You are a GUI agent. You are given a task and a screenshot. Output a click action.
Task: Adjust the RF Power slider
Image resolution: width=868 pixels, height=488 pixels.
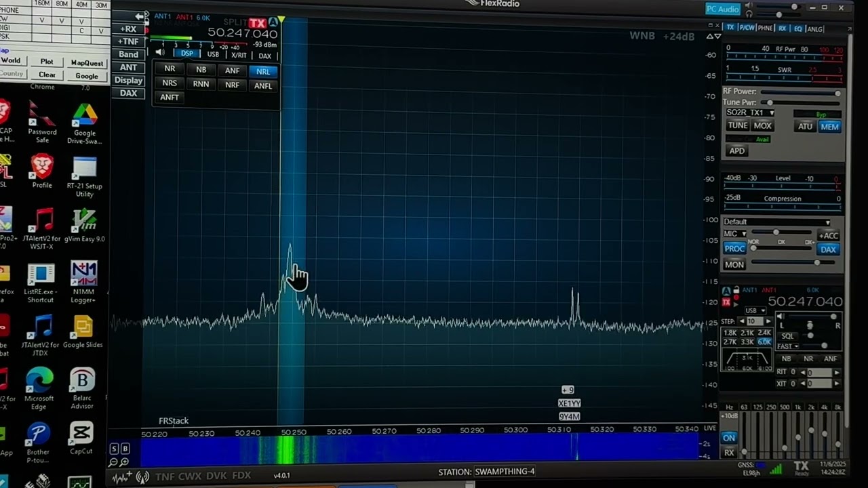click(x=800, y=92)
